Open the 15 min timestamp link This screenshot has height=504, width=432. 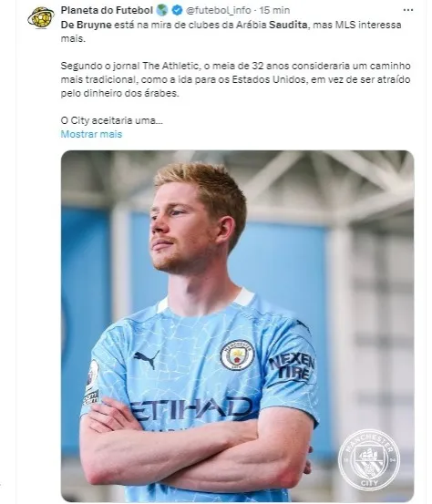coord(274,10)
